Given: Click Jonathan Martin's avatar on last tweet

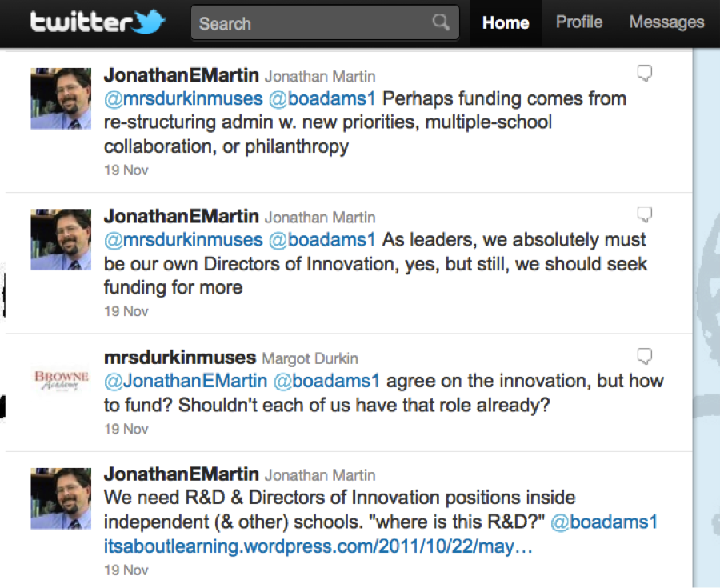Looking at the screenshot, I should pos(61,498).
